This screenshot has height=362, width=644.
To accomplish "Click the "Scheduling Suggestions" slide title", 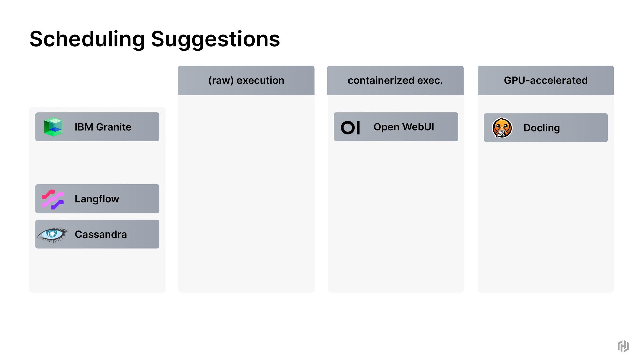I will click(155, 39).
